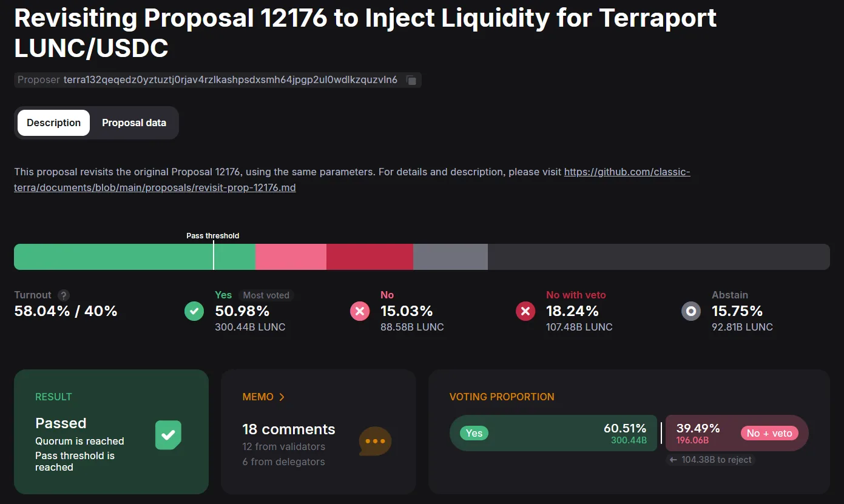Copy the proposer address using the copy icon
The height and width of the screenshot is (504, 844).
[x=411, y=80]
